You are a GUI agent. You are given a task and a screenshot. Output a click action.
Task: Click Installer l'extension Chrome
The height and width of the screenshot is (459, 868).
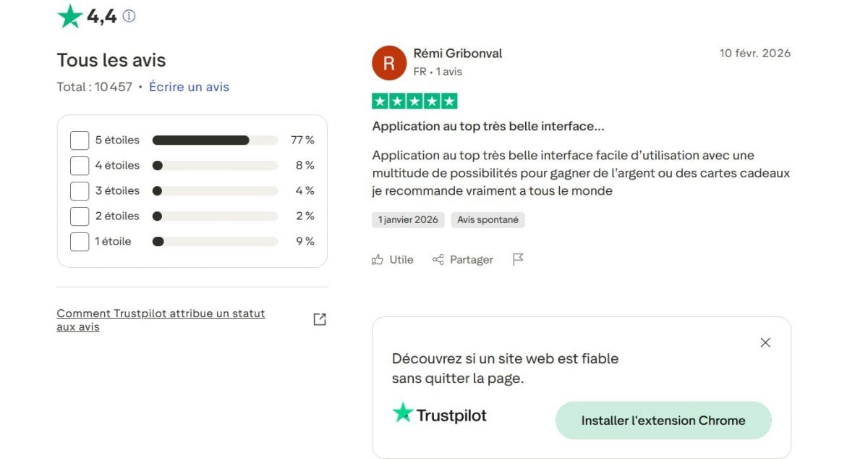coord(663,420)
